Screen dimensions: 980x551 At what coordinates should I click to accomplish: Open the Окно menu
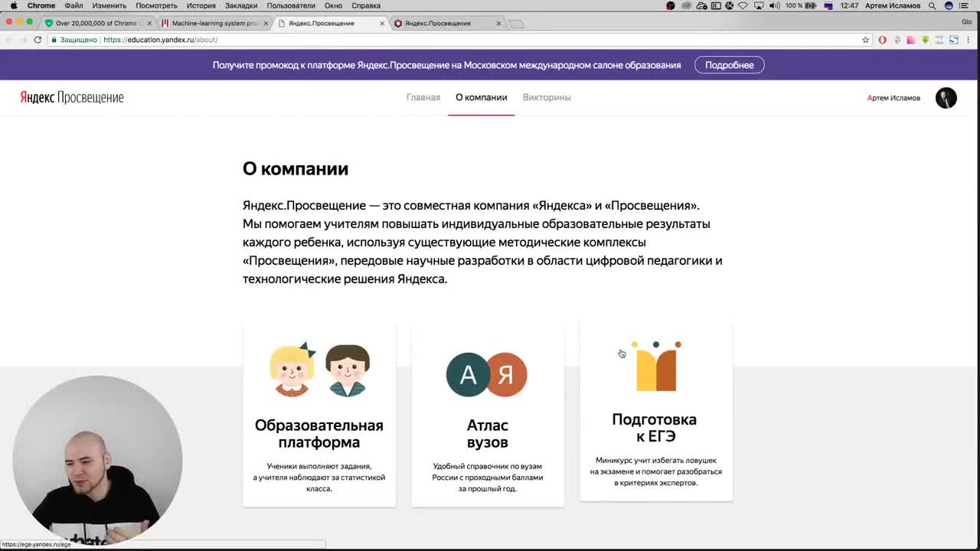click(333, 5)
